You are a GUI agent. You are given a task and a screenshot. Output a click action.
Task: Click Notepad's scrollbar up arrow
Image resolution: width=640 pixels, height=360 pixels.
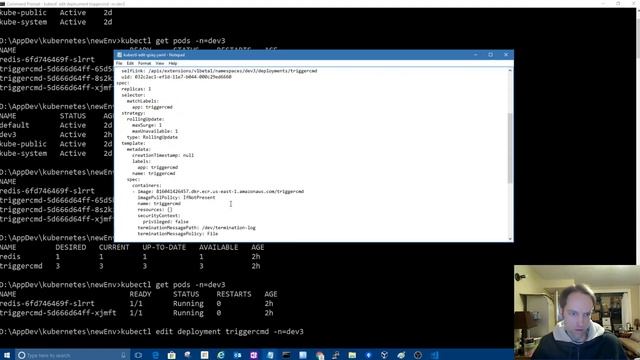click(510, 71)
